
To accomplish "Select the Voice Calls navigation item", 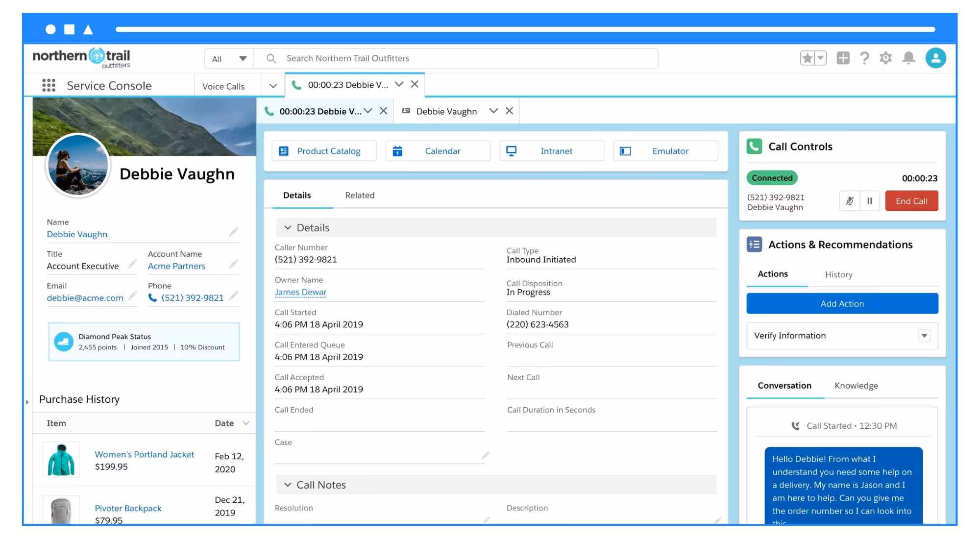I will 223,86.
